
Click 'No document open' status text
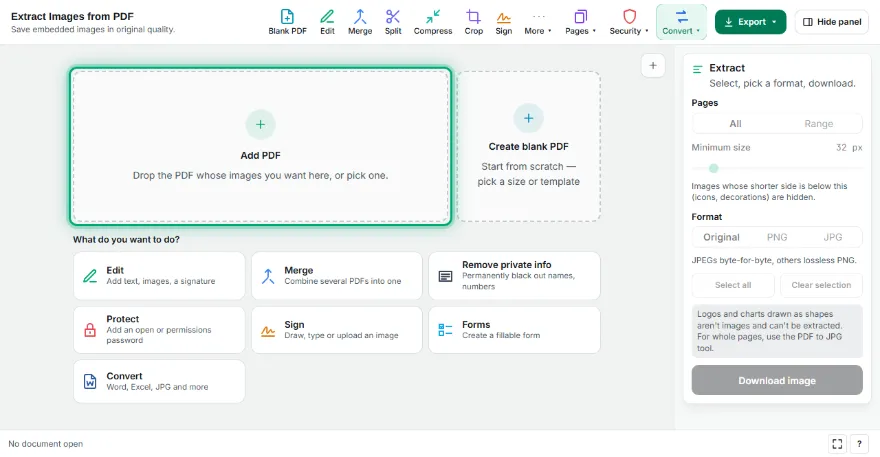45,444
